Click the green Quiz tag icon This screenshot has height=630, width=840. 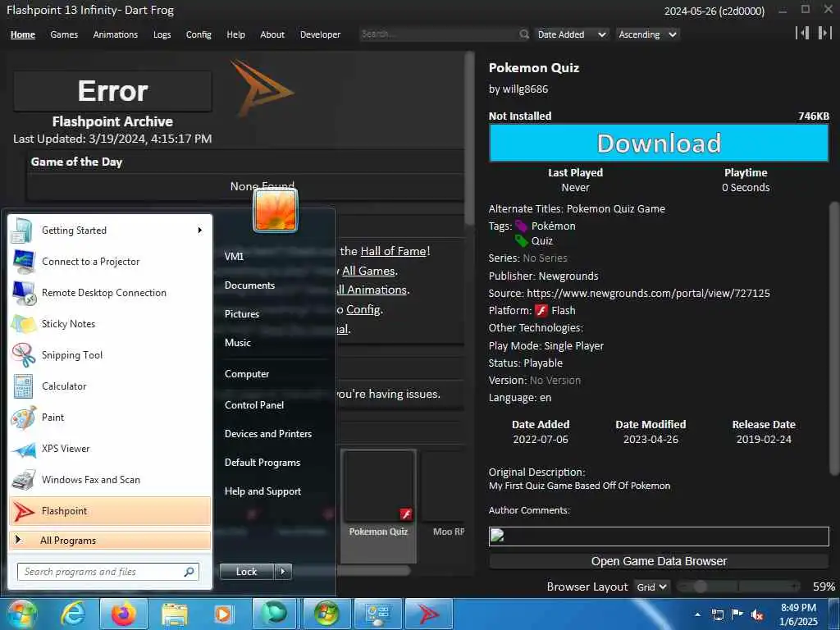tap(521, 240)
